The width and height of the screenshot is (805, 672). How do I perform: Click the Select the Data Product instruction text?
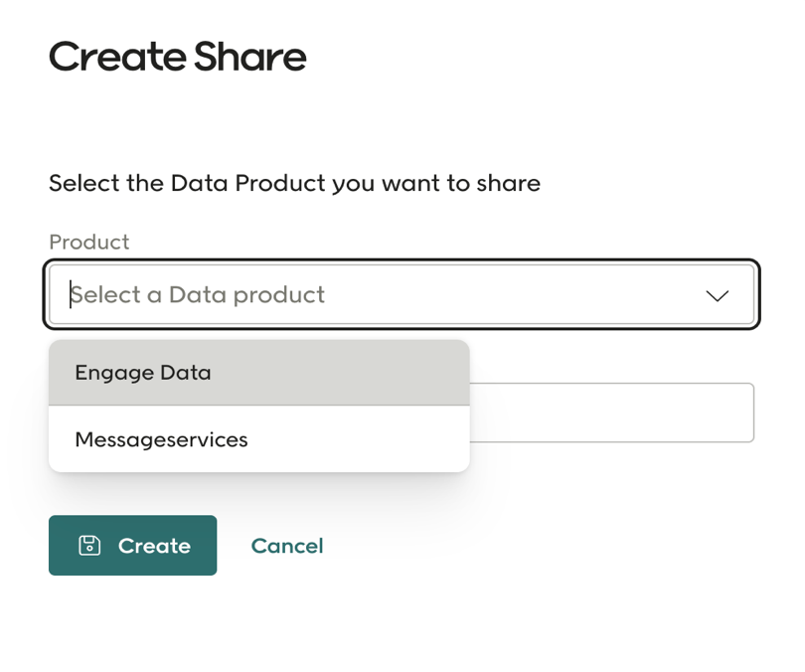click(294, 183)
